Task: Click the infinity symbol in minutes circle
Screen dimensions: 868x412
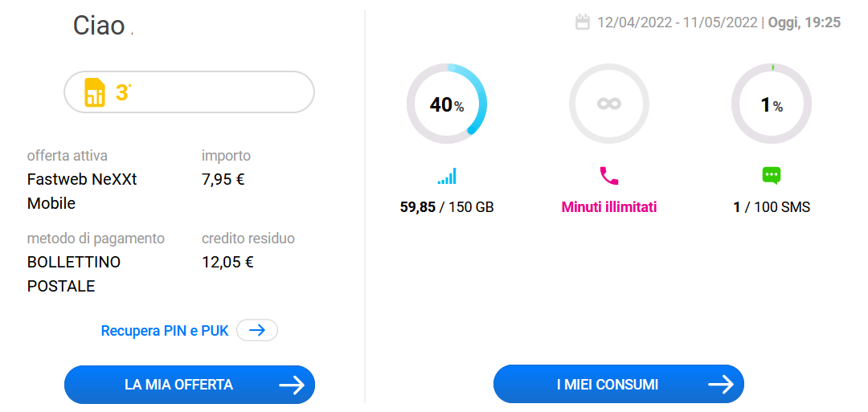Action: click(609, 104)
